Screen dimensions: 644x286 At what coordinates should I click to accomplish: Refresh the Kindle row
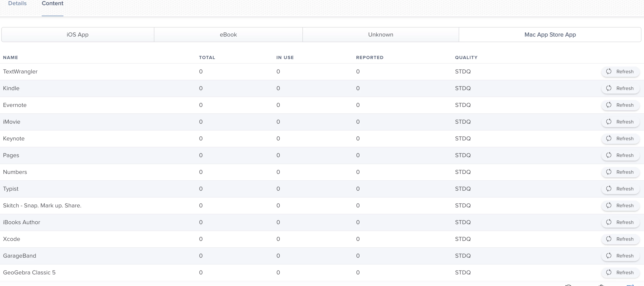coord(620,88)
